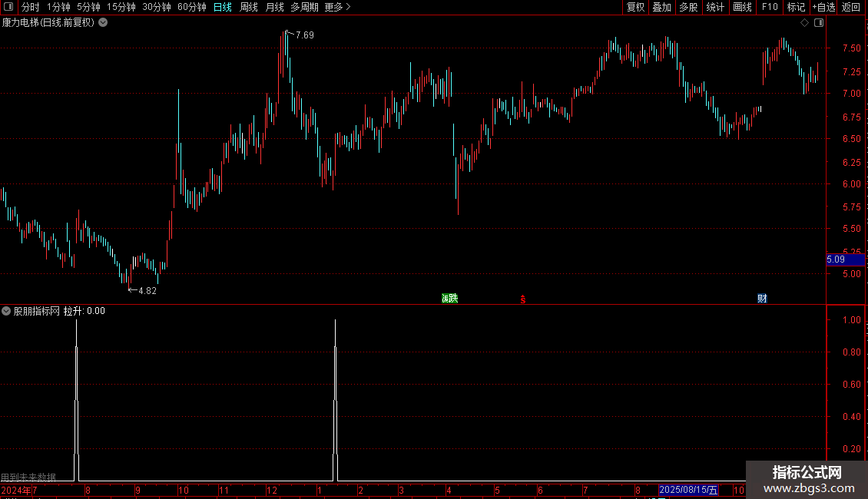
Task: Click the 7.69 high price label
Action: (304, 35)
